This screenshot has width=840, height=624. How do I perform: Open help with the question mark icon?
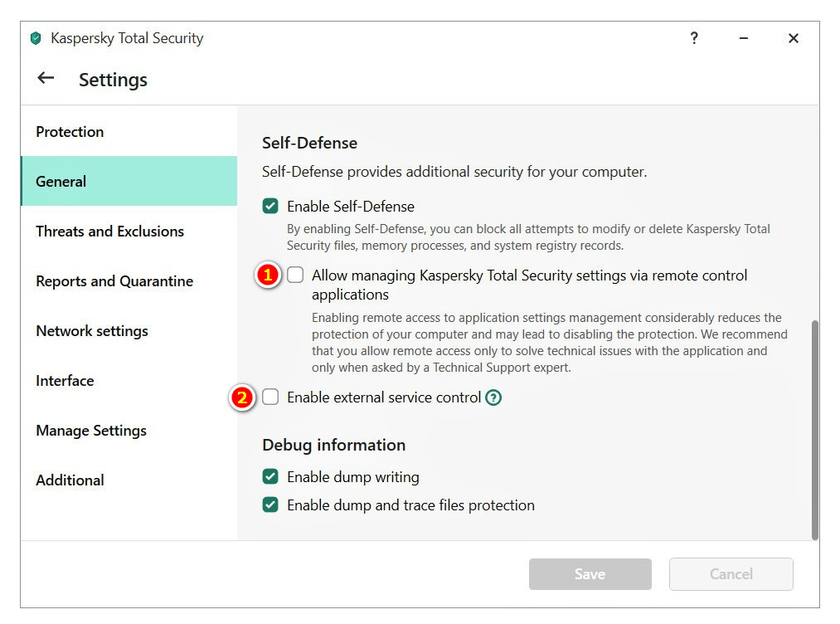694,38
